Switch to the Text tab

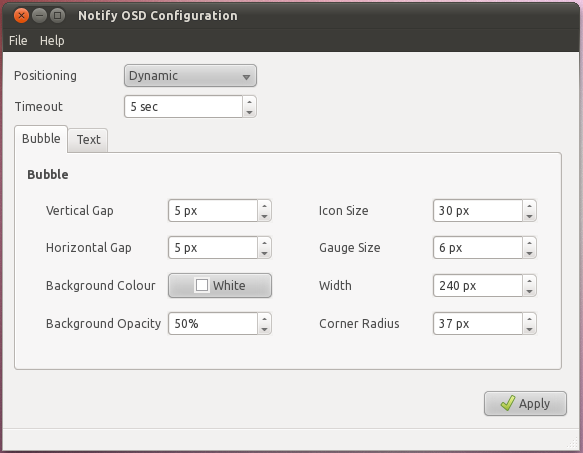tap(88, 140)
